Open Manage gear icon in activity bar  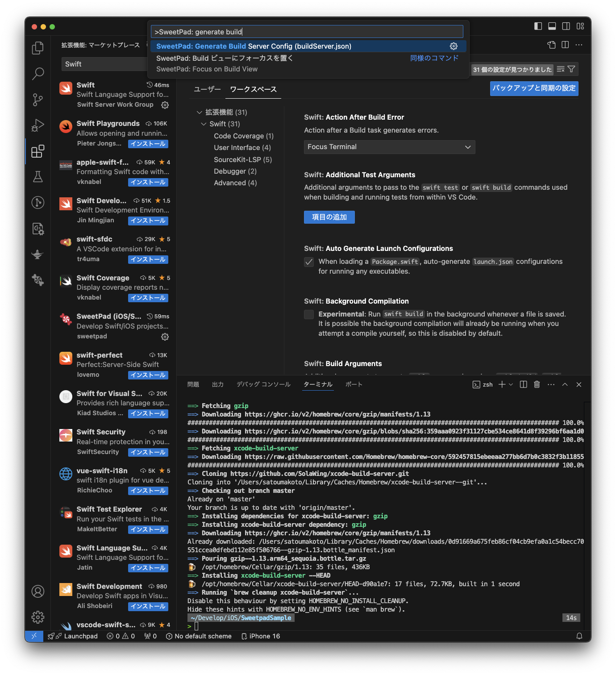38,617
